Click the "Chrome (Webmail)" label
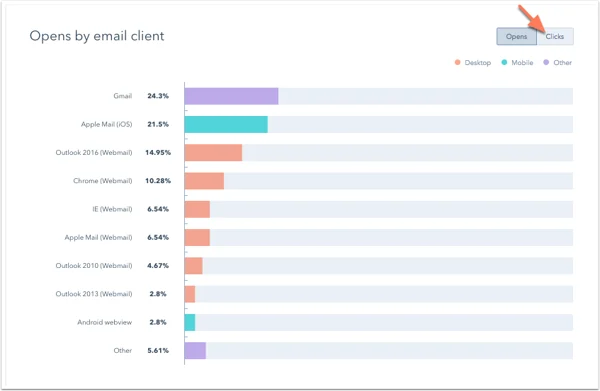The height and width of the screenshot is (391, 600). coord(103,181)
